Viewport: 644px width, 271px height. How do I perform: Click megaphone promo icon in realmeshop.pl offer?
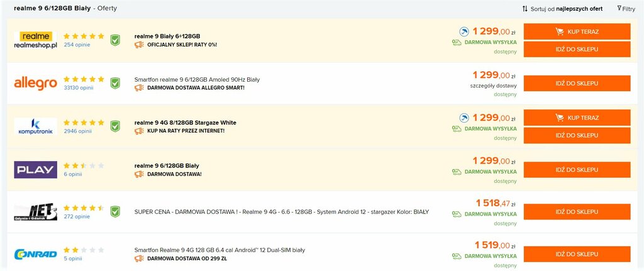point(139,45)
